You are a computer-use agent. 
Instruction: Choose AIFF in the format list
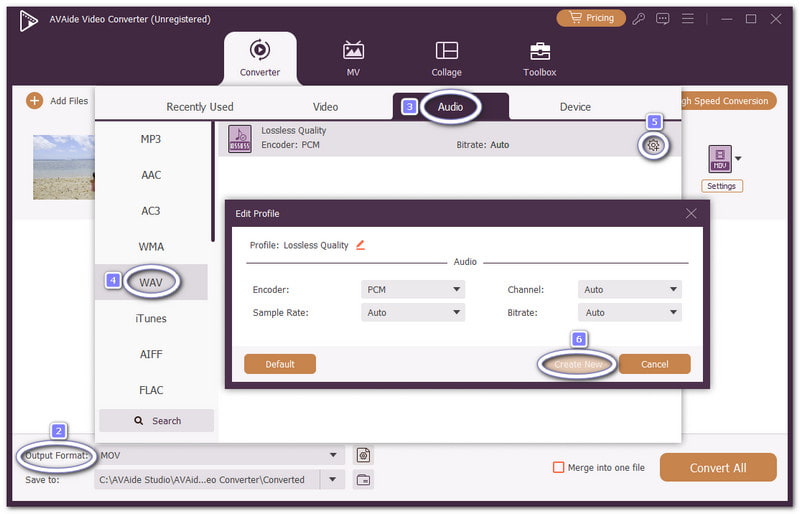click(x=151, y=354)
